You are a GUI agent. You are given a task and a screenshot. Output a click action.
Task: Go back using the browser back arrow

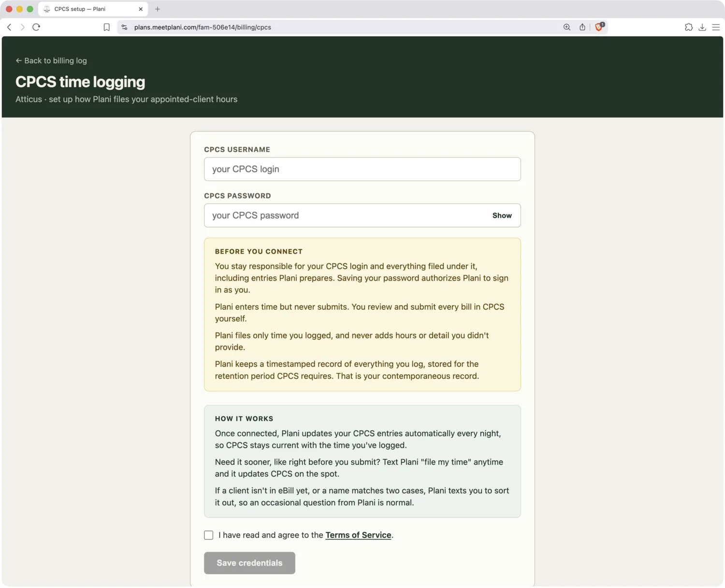9,27
